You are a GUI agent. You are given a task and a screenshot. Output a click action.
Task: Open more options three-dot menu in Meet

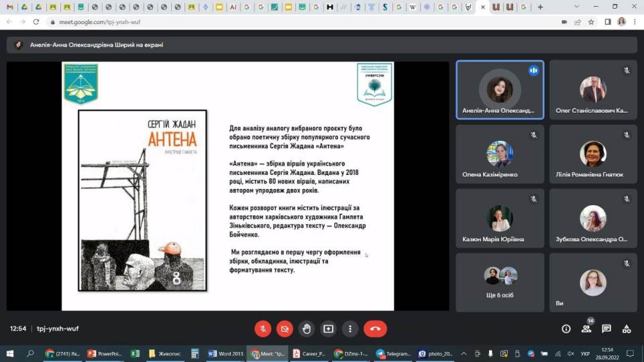350,328
